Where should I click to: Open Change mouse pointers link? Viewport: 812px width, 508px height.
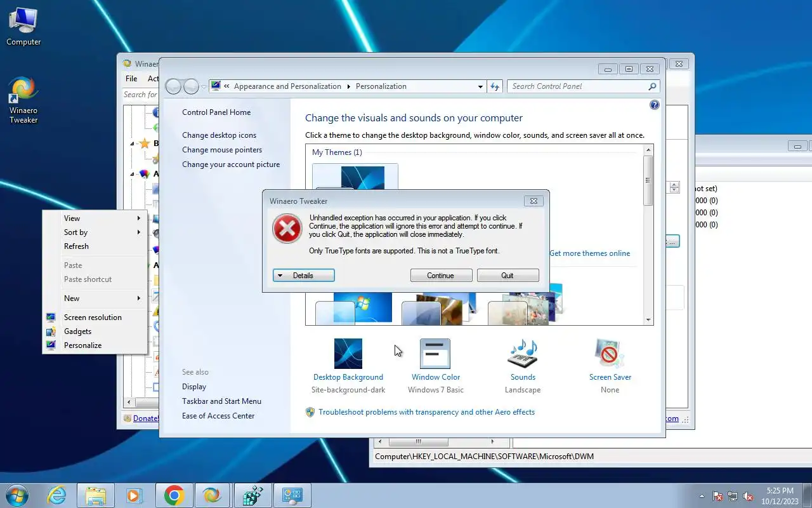pyautogui.click(x=222, y=150)
